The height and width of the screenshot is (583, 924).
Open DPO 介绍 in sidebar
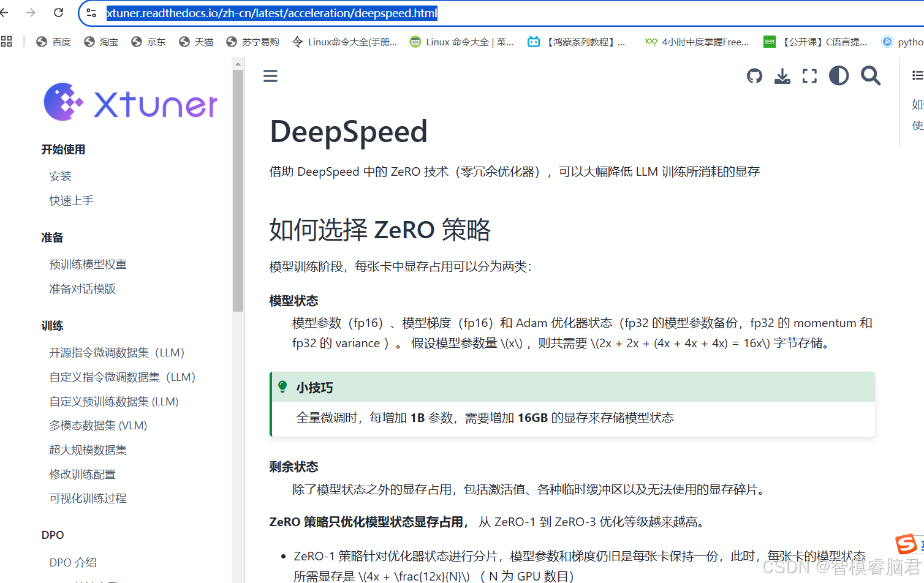[73, 563]
